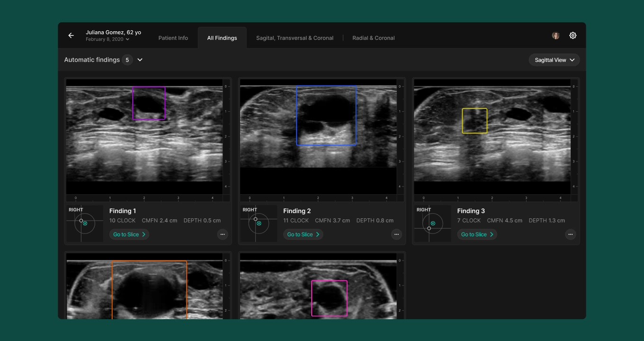644x341 pixels.
Task: Go to Slice for Finding 2
Action: (303, 234)
